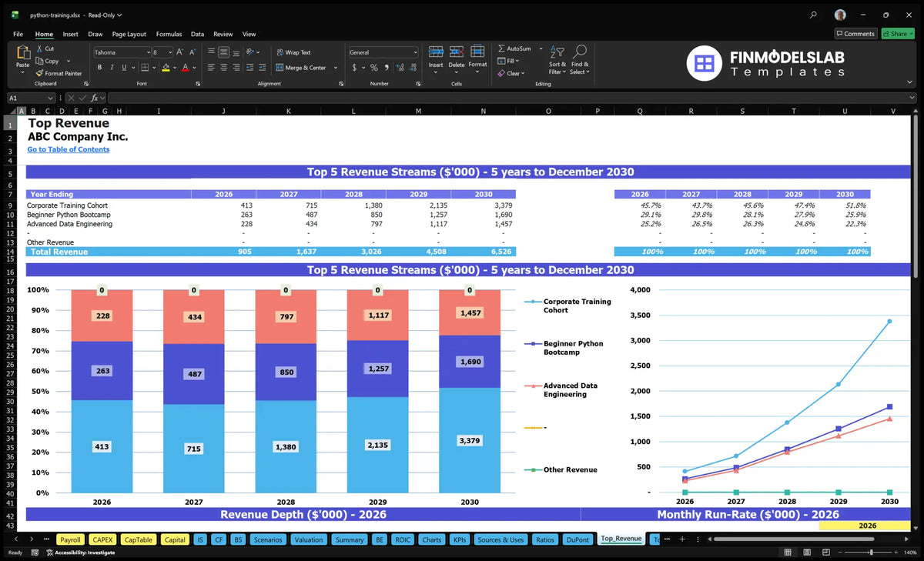Open the General number format dropdown
Image resolution: width=924 pixels, height=561 pixels.
415,52
